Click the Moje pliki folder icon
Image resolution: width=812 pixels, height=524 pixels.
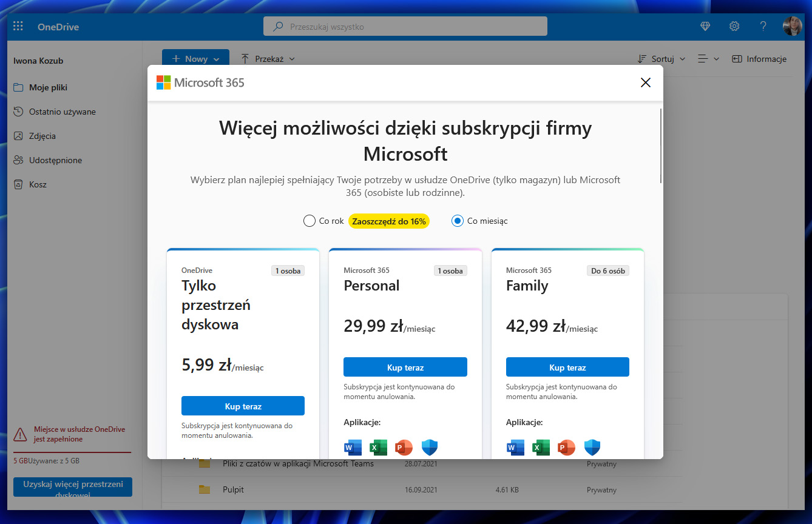(x=18, y=87)
